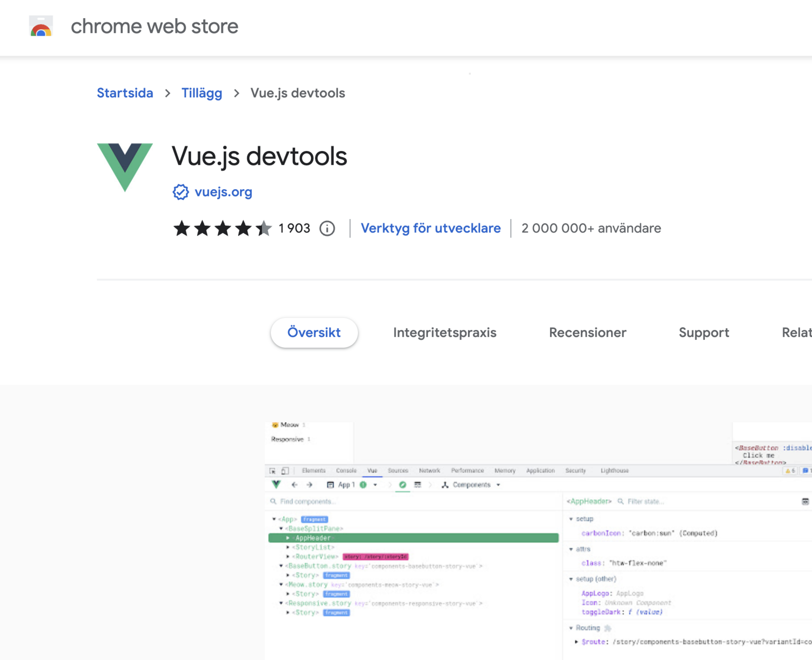The height and width of the screenshot is (660, 812).
Task: Click the green Vue logo icon
Action: [125, 167]
